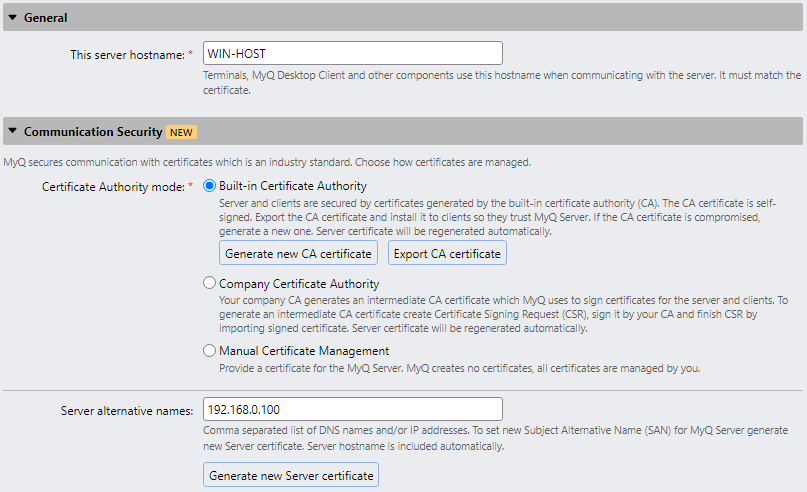
Task: Collapse the General section triangle
Action: pos(13,17)
